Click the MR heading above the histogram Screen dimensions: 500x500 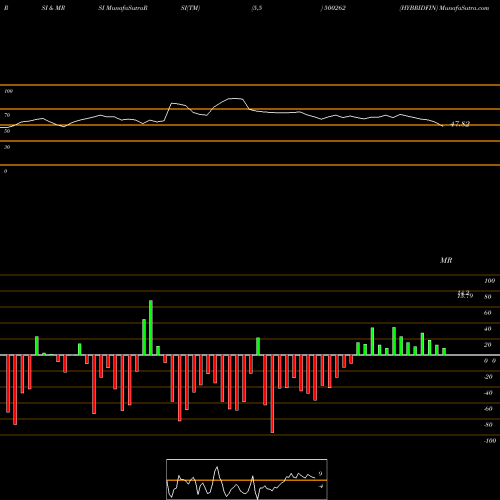click(446, 260)
